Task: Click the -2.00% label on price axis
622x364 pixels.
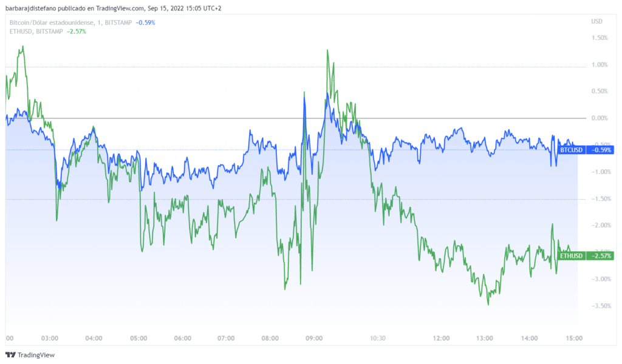Action: [599, 225]
